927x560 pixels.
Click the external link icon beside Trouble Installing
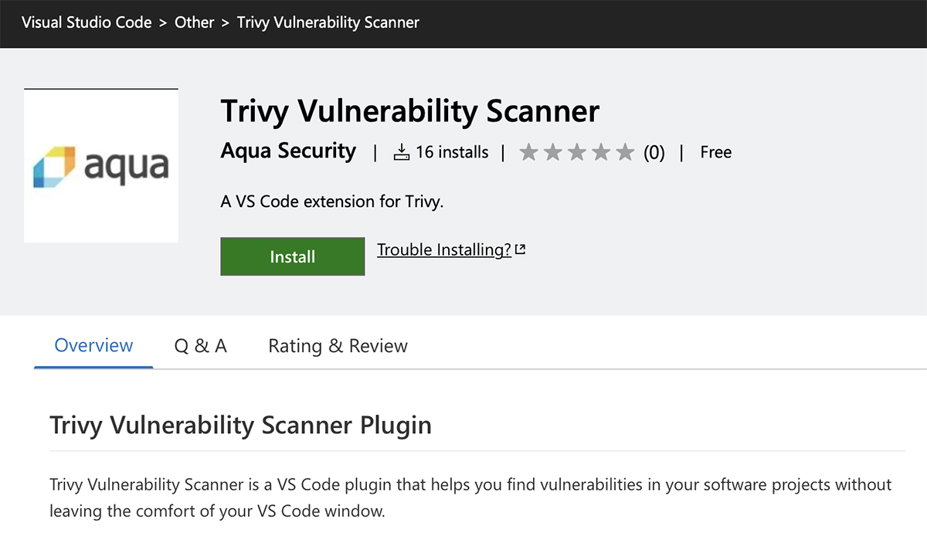[521, 249]
